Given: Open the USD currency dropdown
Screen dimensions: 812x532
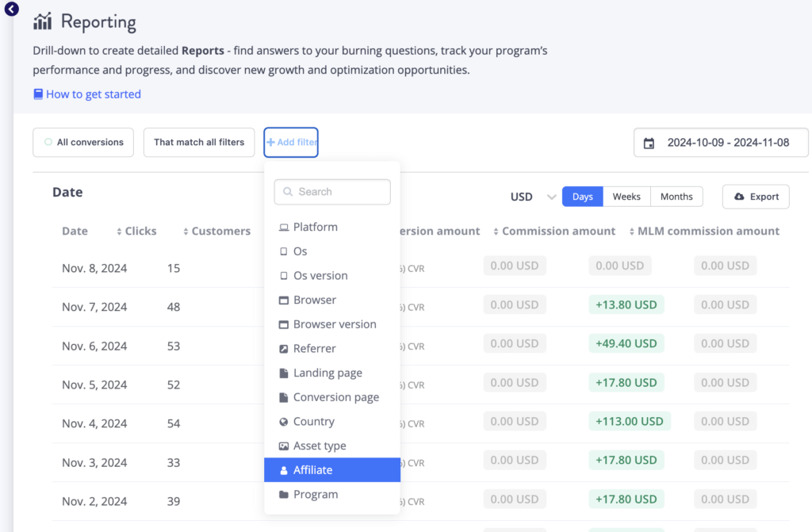Looking at the screenshot, I should pos(530,196).
